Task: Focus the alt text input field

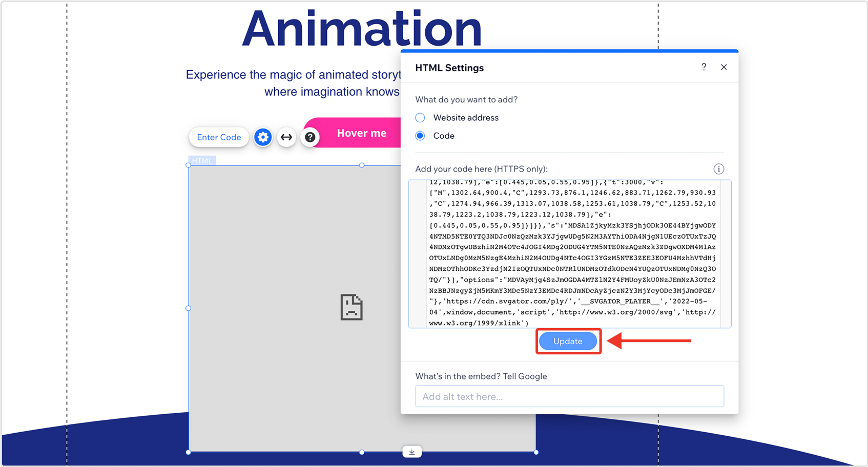Action: tap(569, 396)
